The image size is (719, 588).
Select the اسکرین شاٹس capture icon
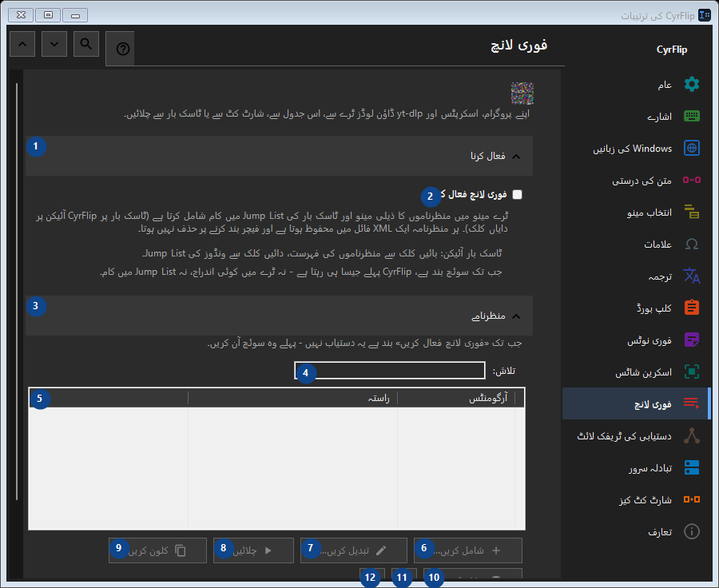coord(692,371)
